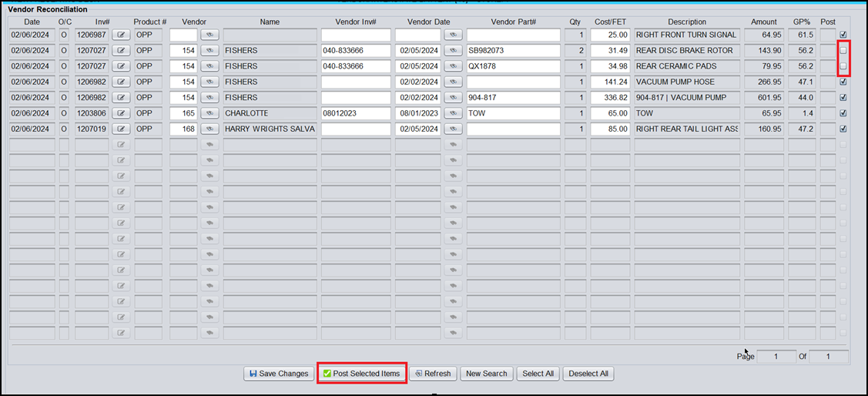Uncheck Post box for RIGHT REAR TAIL LIGHT row

tap(843, 129)
